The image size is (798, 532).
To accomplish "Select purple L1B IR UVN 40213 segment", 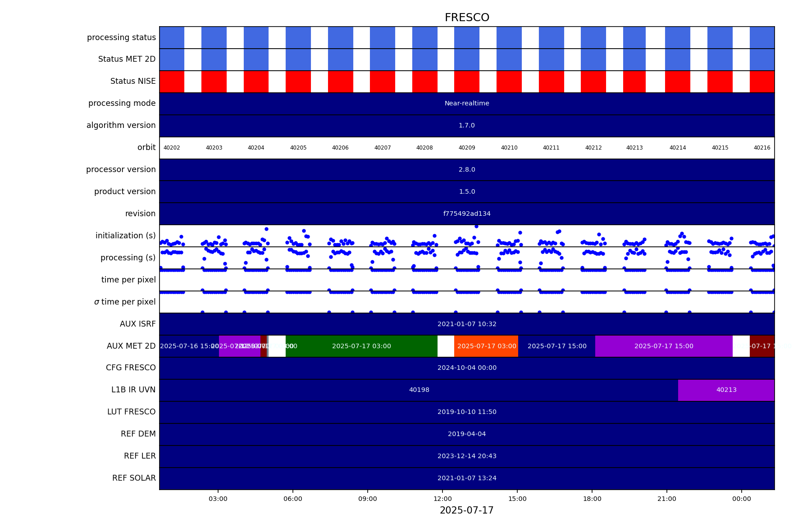I will pyautogui.click(x=726, y=390).
